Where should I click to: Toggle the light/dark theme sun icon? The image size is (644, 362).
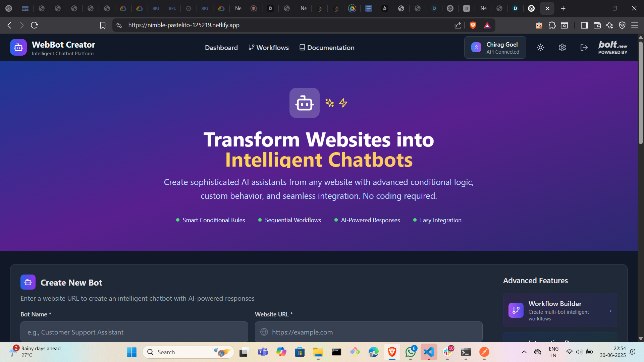point(540,48)
